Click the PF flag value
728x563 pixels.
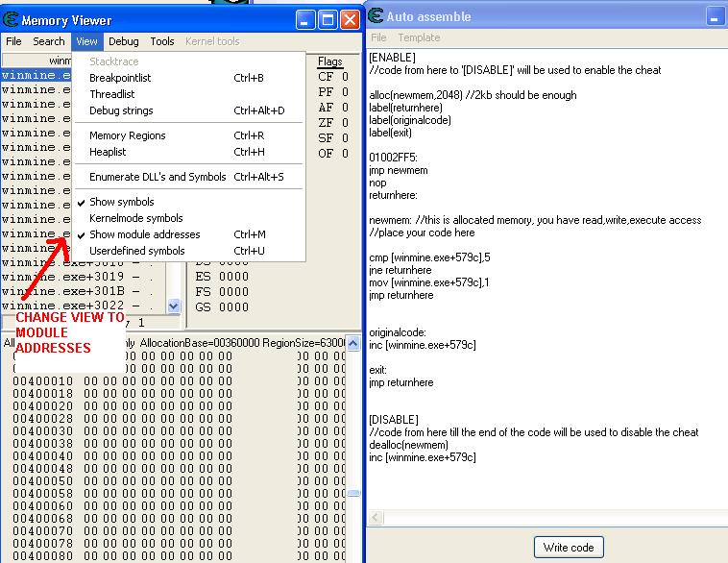pos(345,92)
